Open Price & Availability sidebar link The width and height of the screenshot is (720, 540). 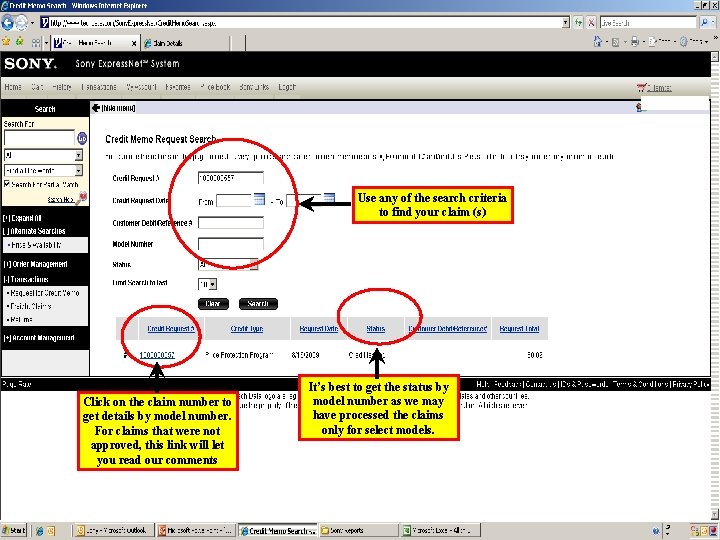tap(34, 245)
